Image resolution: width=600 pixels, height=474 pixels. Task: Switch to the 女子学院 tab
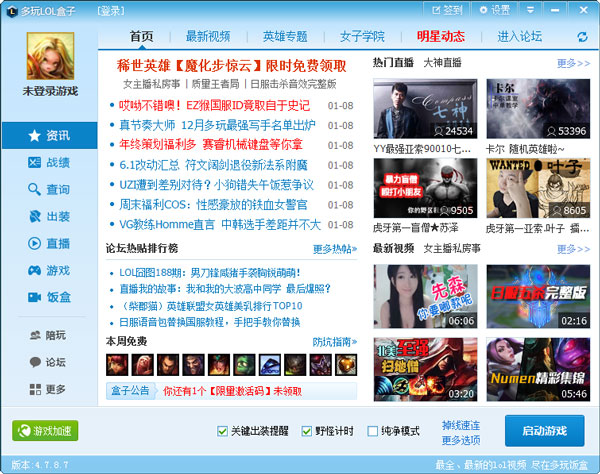coord(362,36)
